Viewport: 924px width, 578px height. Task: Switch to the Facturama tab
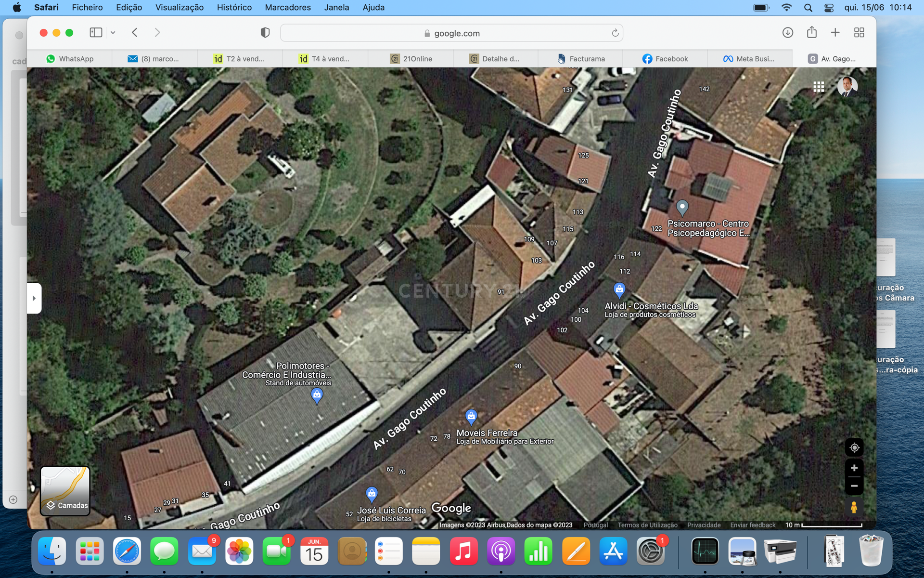coord(580,59)
